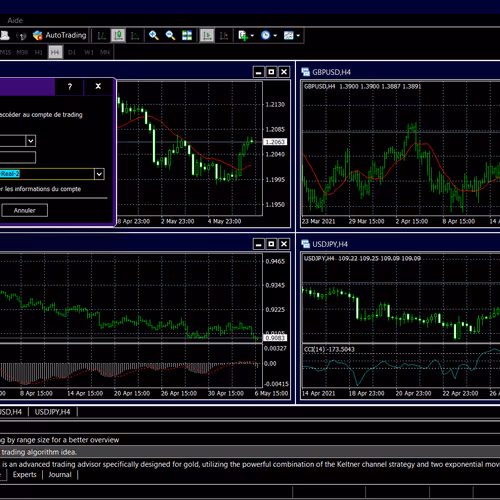
Task: Click the 1.2063 current price label
Action: [x=275, y=142]
